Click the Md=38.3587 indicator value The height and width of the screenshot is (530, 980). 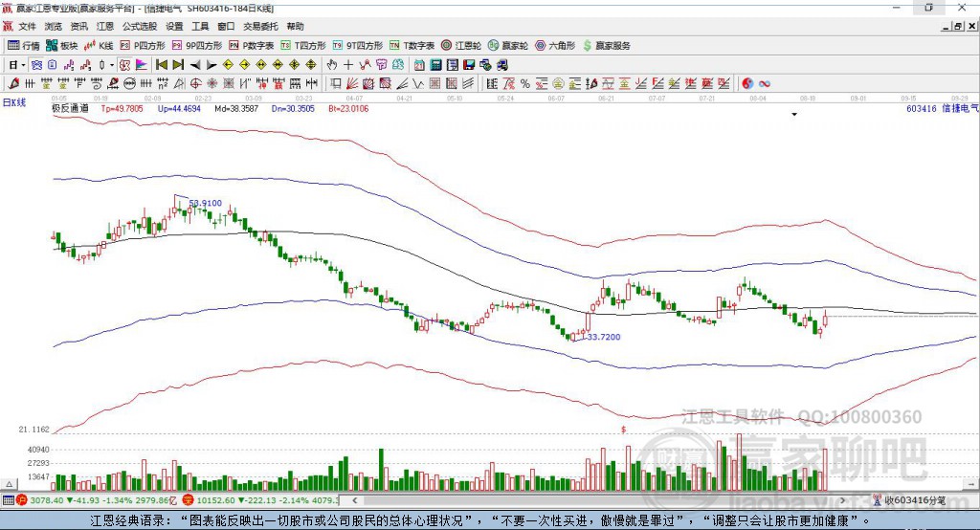(x=236, y=109)
